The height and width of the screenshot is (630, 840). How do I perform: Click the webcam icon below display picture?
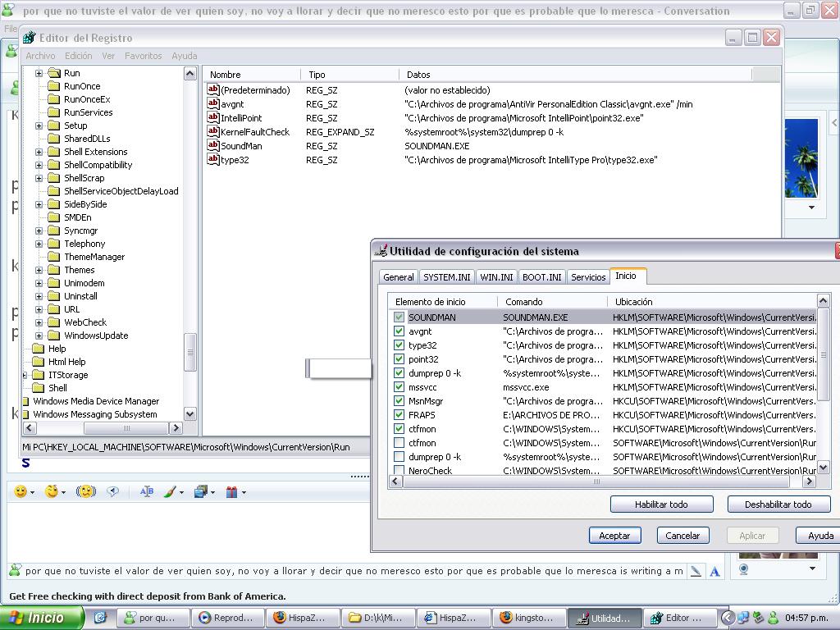(745, 568)
